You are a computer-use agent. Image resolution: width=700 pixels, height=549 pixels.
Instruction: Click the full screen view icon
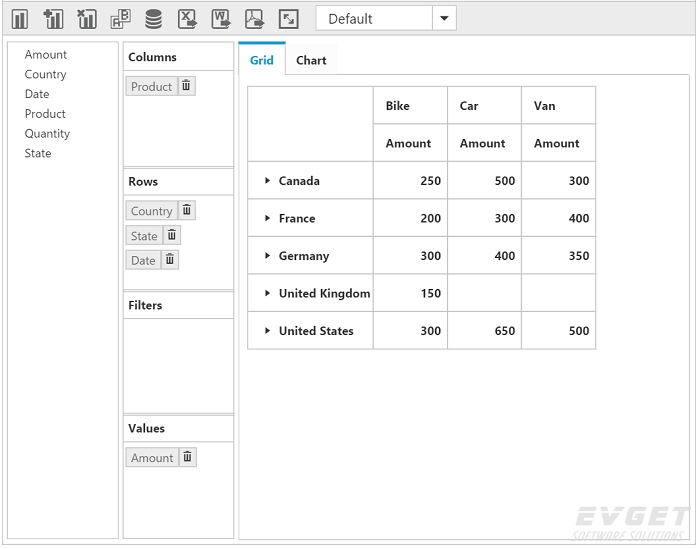pyautogui.click(x=288, y=19)
